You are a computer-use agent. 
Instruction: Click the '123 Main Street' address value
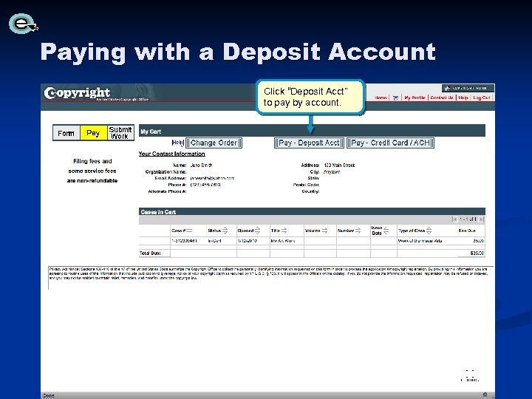(x=339, y=166)
